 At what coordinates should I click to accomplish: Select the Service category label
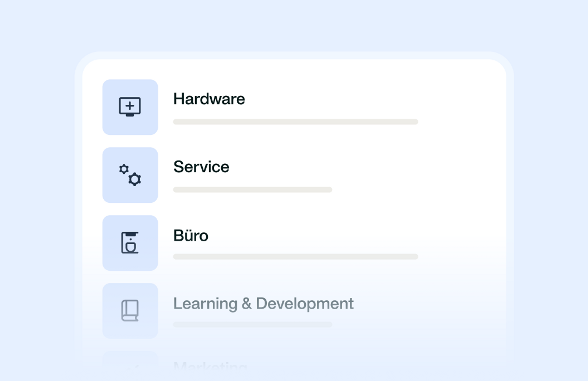[x=201, y=167]
